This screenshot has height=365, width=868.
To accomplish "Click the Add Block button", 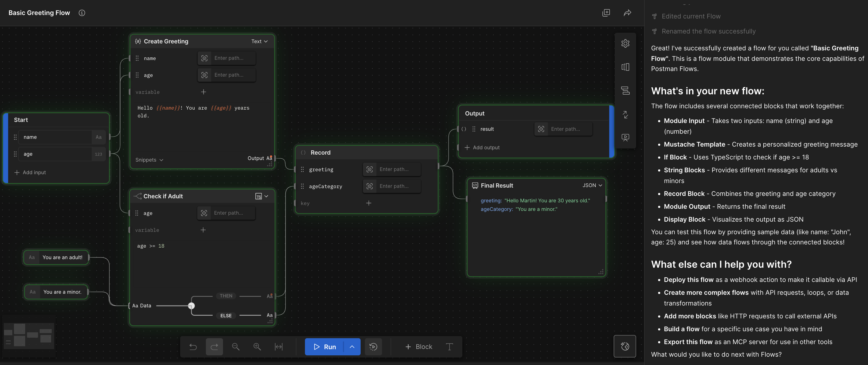I will (x=418, y=347).
